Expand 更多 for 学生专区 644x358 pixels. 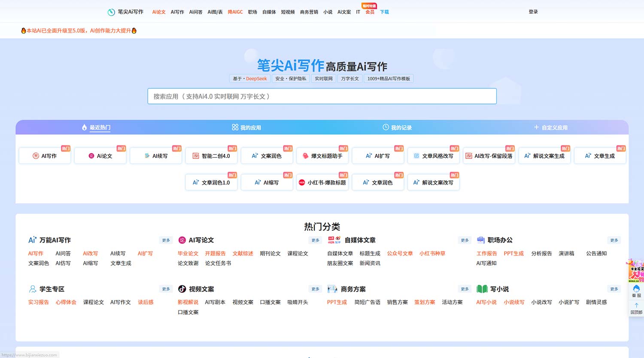click(x=166, y=289)
